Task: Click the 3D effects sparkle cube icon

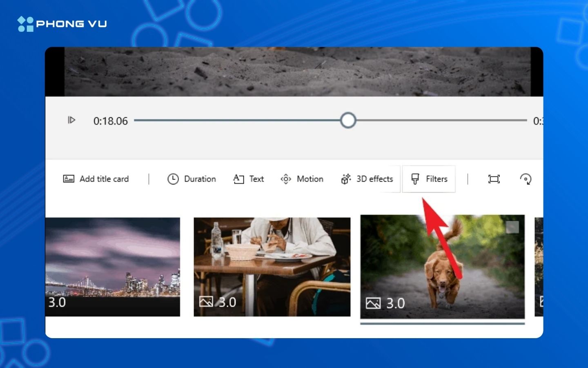Action: pos(346,179)
